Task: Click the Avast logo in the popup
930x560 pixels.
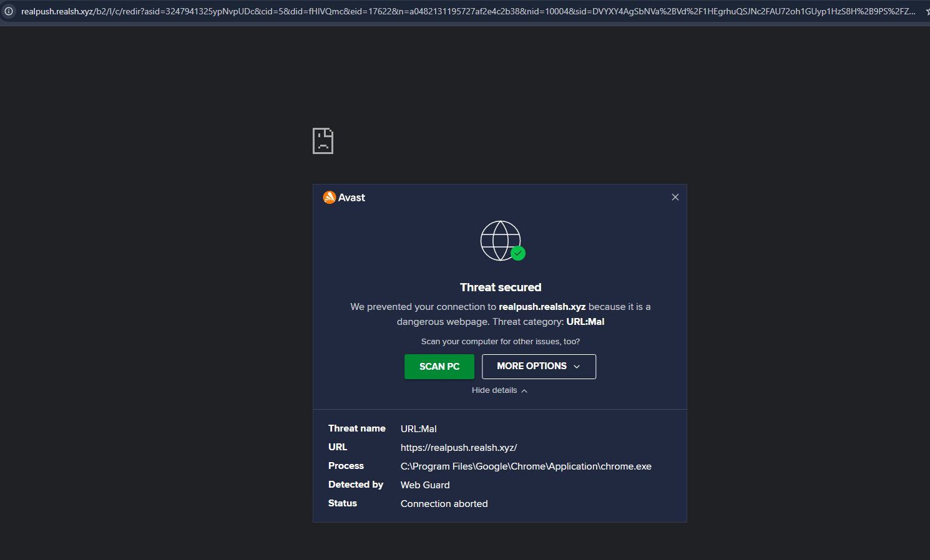Action: click(344, 198)
